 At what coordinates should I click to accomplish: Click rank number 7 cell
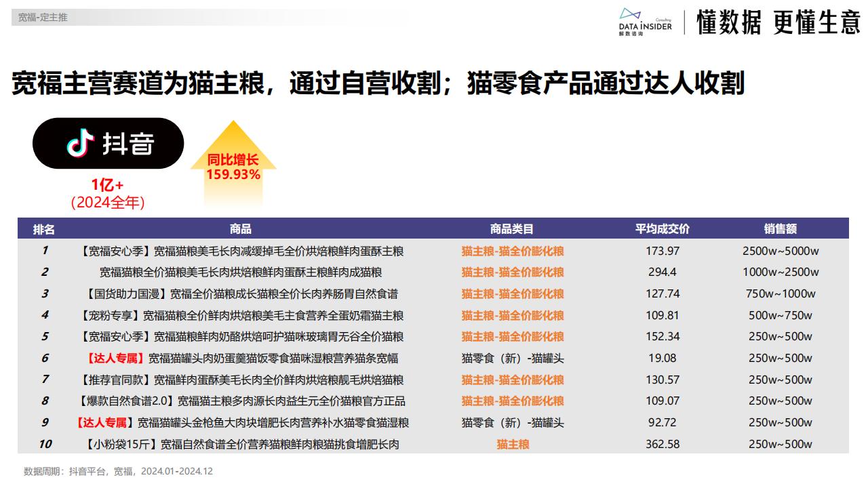[45, 380]
